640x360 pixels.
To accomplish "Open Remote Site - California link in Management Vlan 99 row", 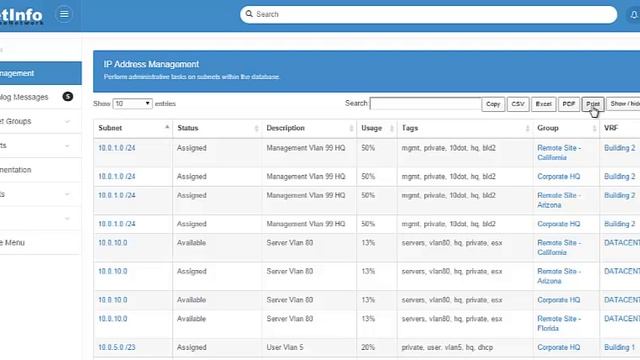I will [x=559, y=153].
